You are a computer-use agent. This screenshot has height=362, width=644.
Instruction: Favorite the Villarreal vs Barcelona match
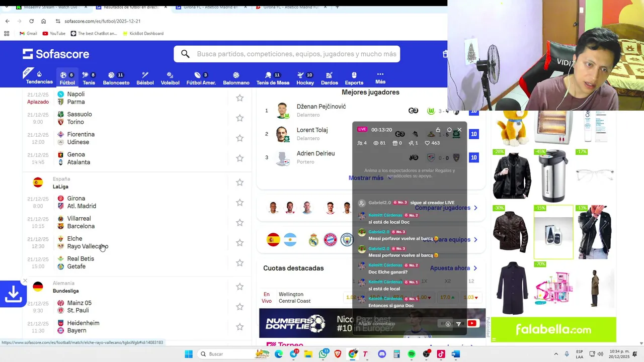click(240, 223)
